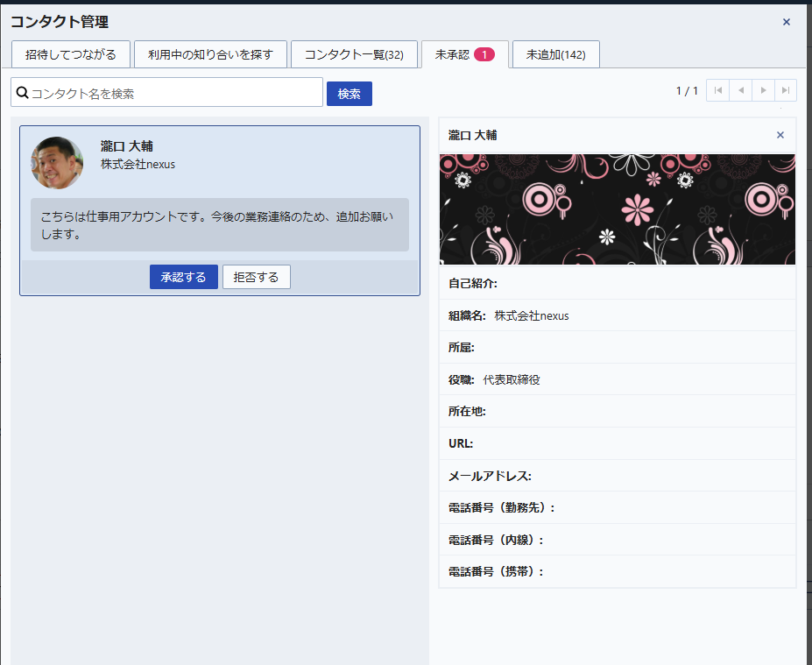The image size is (812, 665).
Task: Click the contact request message text
Action: point(217,225)
